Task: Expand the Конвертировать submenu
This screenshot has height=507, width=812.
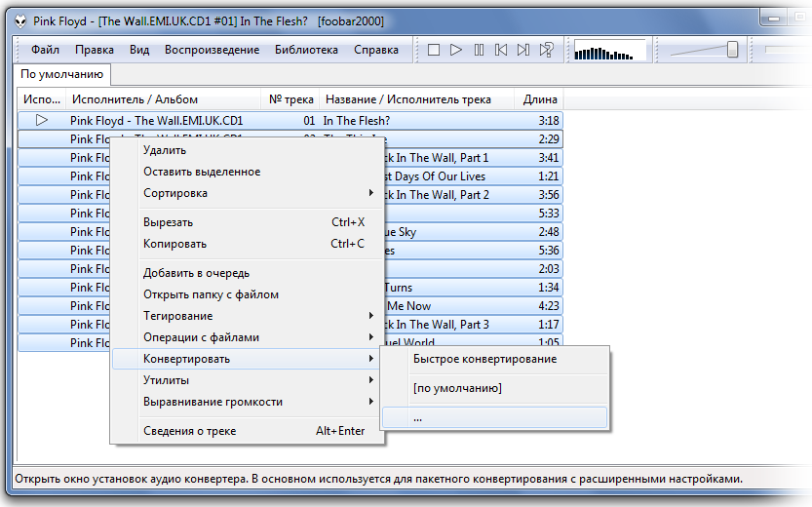Action: pos(248,359)
